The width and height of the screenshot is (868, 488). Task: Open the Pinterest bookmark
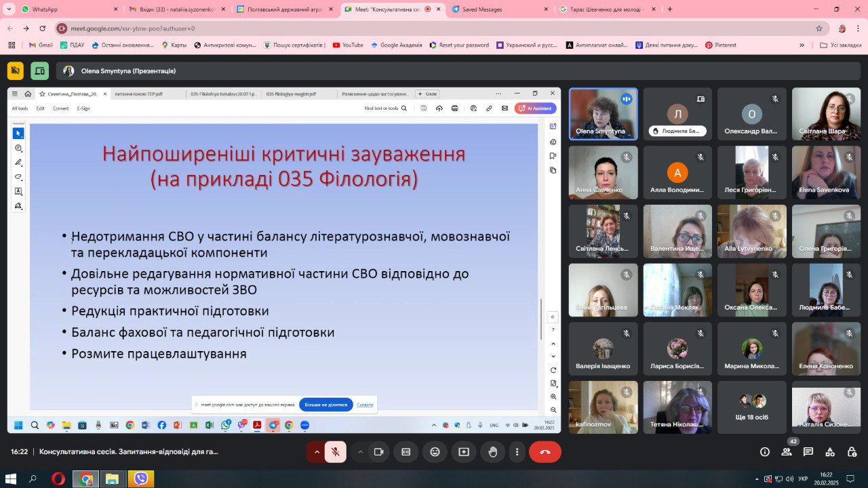pyautogui.click(x=720, y=45)
